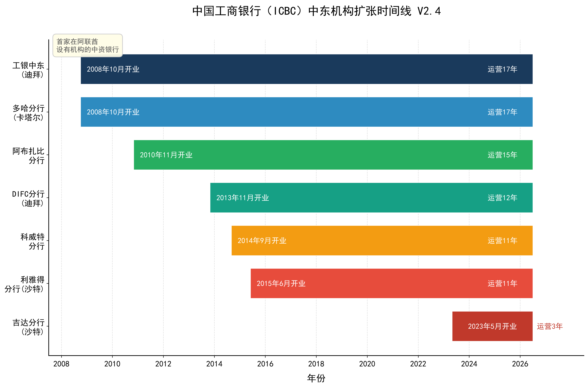Click the red 利雅得分行 bar

(x=392, y=283)
